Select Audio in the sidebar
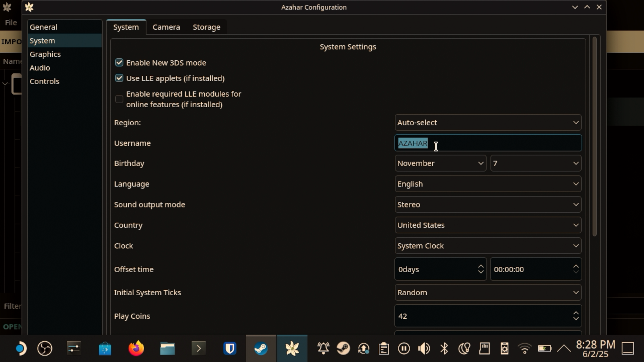Screen dimensions: 644x362 [65, 68]
